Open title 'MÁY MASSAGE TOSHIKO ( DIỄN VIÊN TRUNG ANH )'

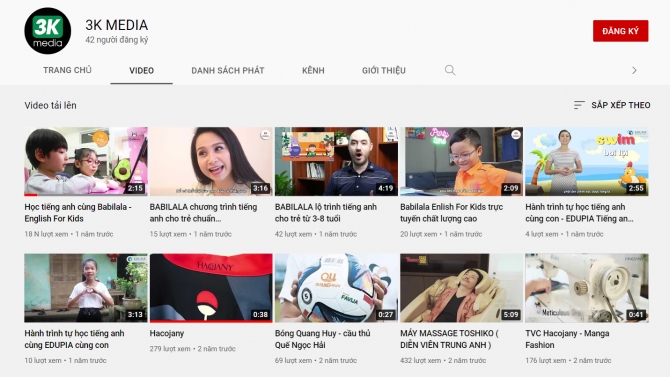450,339
